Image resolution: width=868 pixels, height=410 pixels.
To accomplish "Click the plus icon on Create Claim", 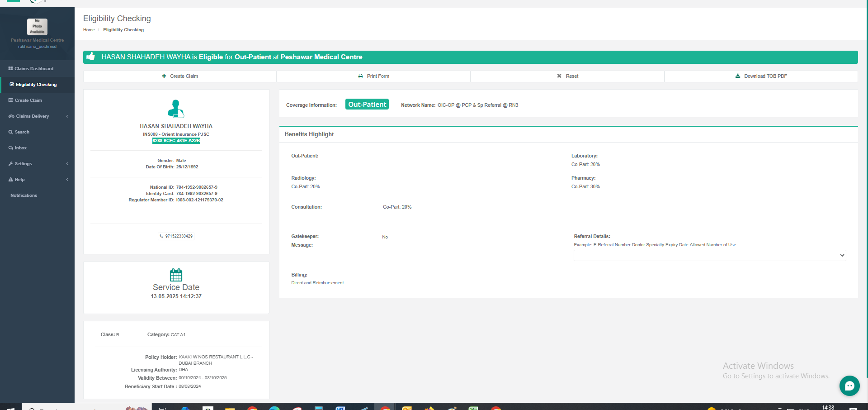I will (164, 76).
